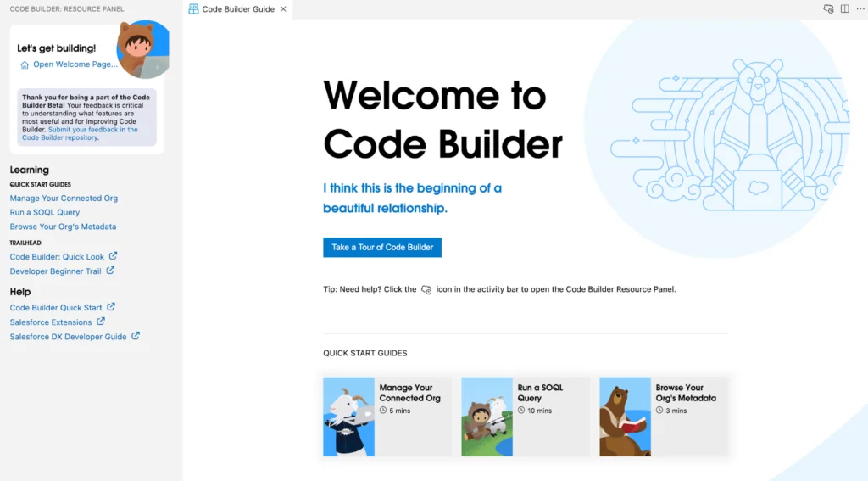Click the clock icon beside 5 mins
This screenshot has width=868, height=481.
click(383, 411)
